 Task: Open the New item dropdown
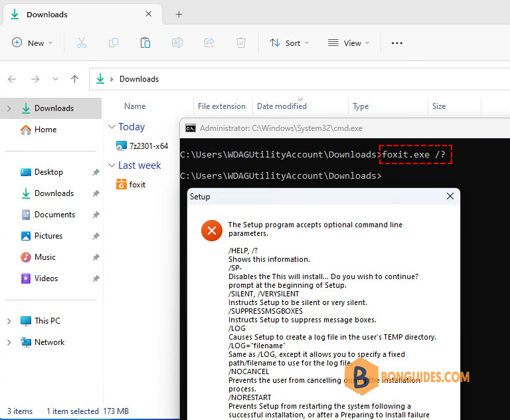pos(32,43)
